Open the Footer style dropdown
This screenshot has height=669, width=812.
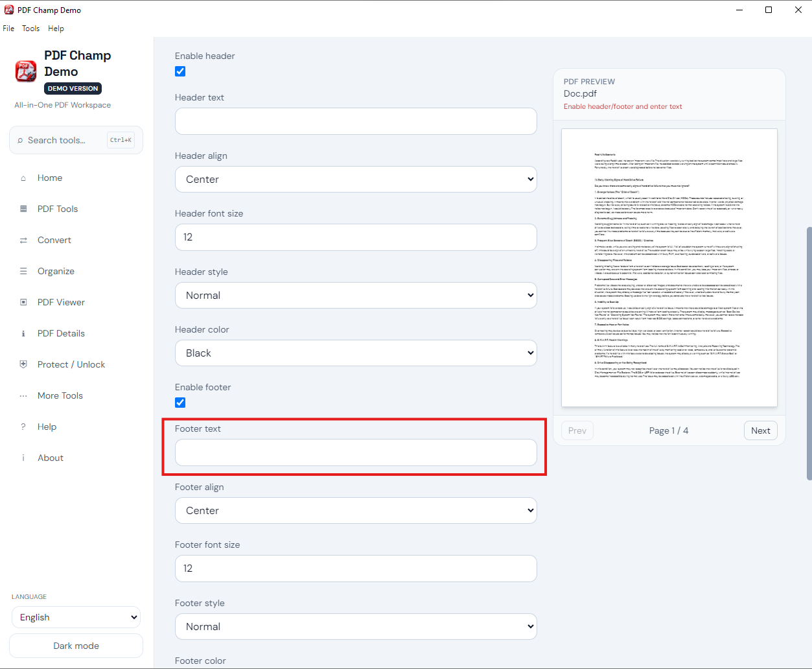click(x=356, y=626)
